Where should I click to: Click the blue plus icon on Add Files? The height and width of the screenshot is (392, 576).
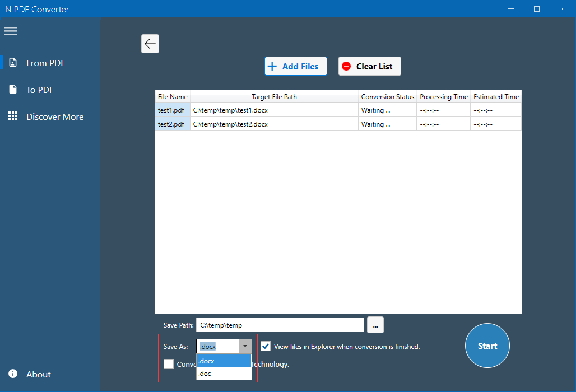[272, 66]
